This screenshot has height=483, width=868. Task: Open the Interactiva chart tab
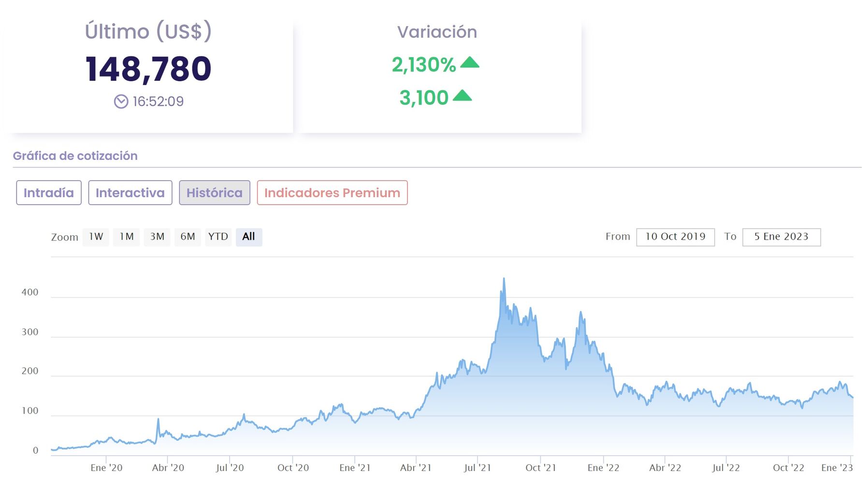130,193
